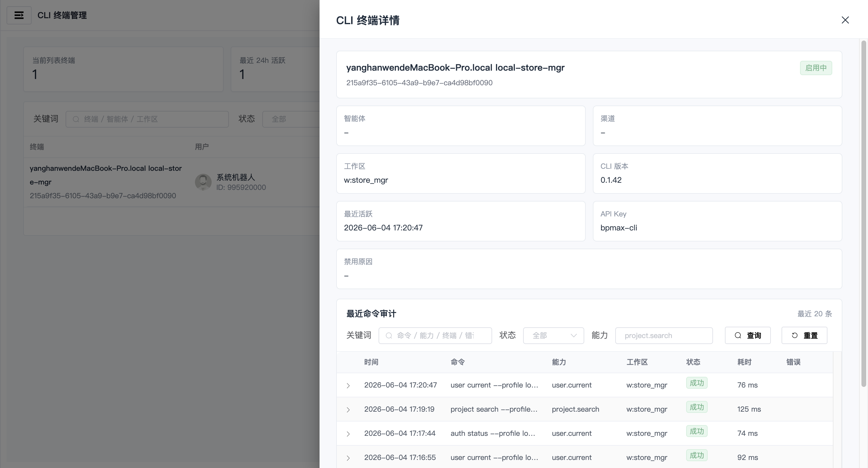Click the w:store_mgr value in the 工作区 card
The image size is (868, 468).
tap(366, 180)
